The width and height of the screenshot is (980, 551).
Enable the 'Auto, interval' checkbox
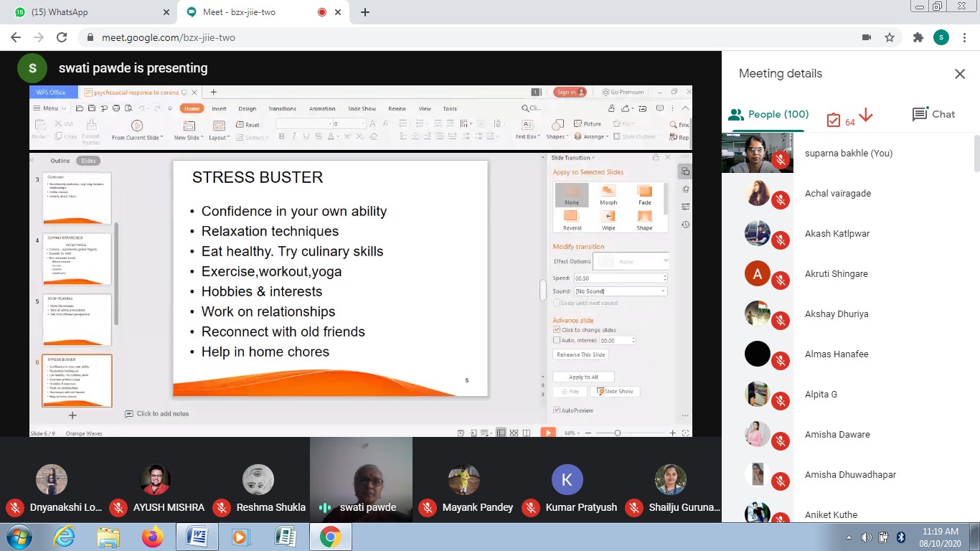557,340
